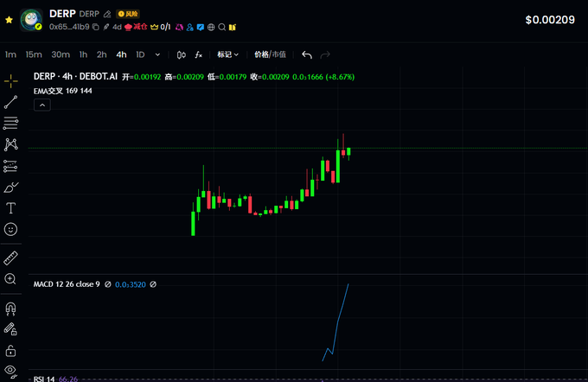
Task: Expand more timeframes dropdown chevron
Action: point(158,54)
